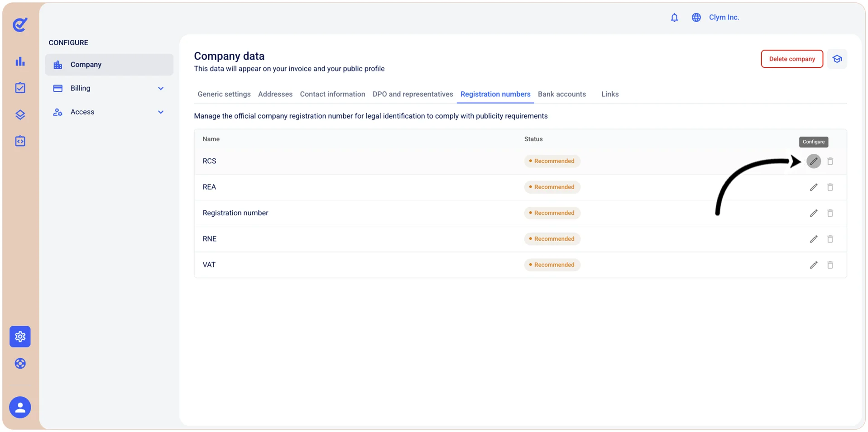868x432 pixels.
Task: Open the layers sidebar icon
Action: click(x=20, y=114)
